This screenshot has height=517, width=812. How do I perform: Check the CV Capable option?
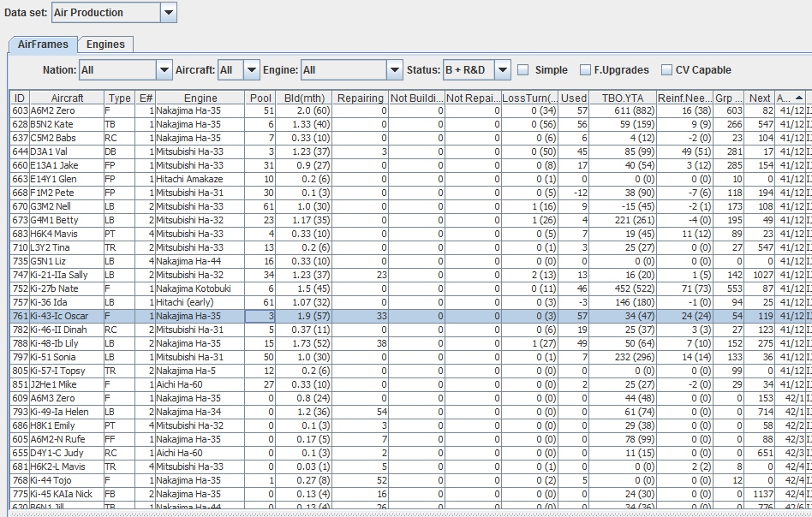[x=667, y=70]
